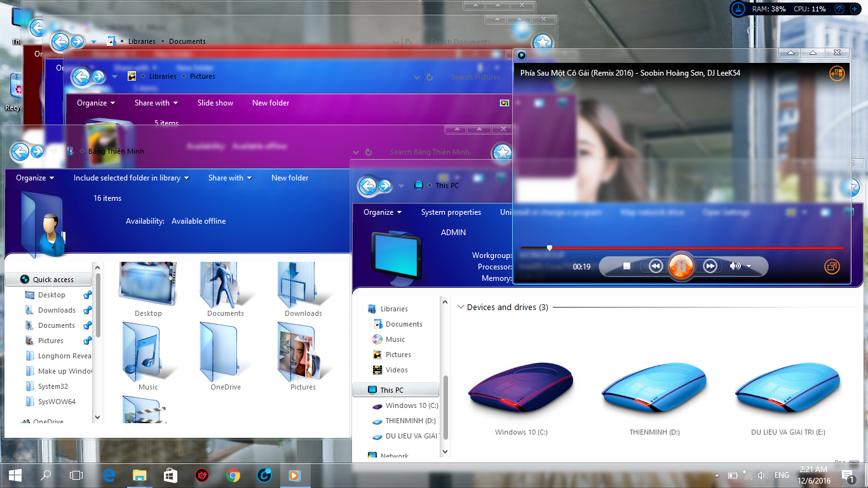This screenshot has height=488, width=868.
Task: Open File Explorer from taskbar
Action: [x=140, y=475]
